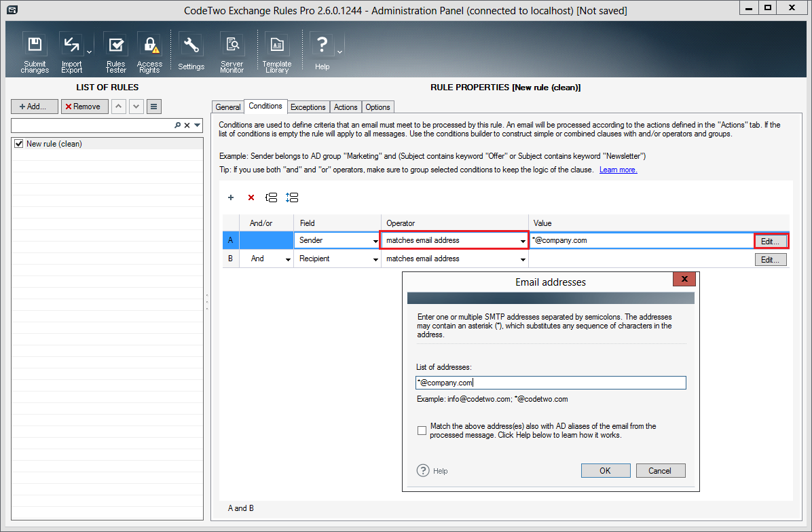
Task: Click the Help icon in Email addresses dialog
Action: point(423,470)
